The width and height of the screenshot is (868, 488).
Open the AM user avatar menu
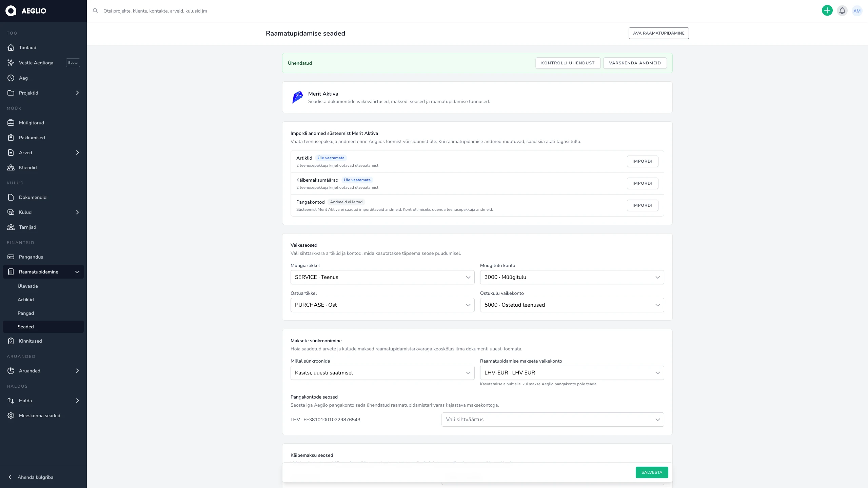[857, 11]
